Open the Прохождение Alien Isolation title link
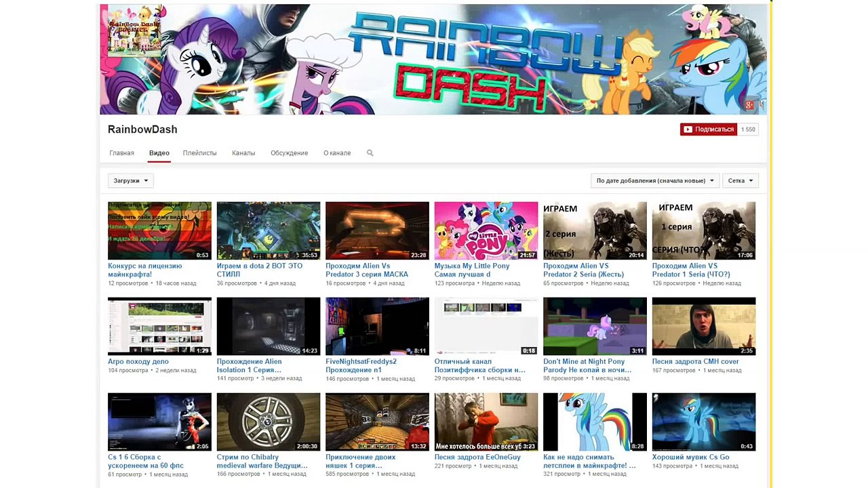Image resolution: width=868 pixels, height=488 pixels. pos(249,366)
